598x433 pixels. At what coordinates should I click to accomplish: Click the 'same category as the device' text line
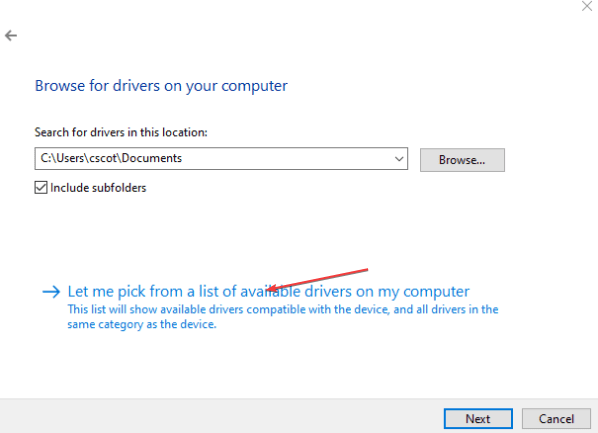142,324
